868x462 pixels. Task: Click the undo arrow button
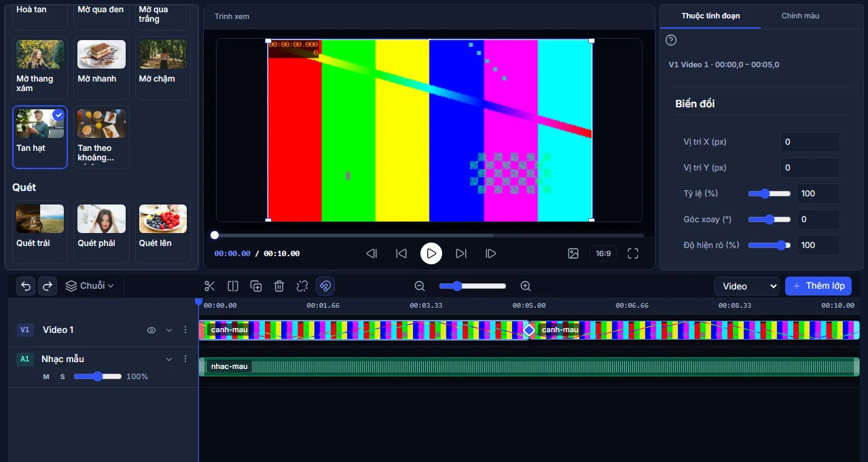pyautogui.click(x=26, y=286)
